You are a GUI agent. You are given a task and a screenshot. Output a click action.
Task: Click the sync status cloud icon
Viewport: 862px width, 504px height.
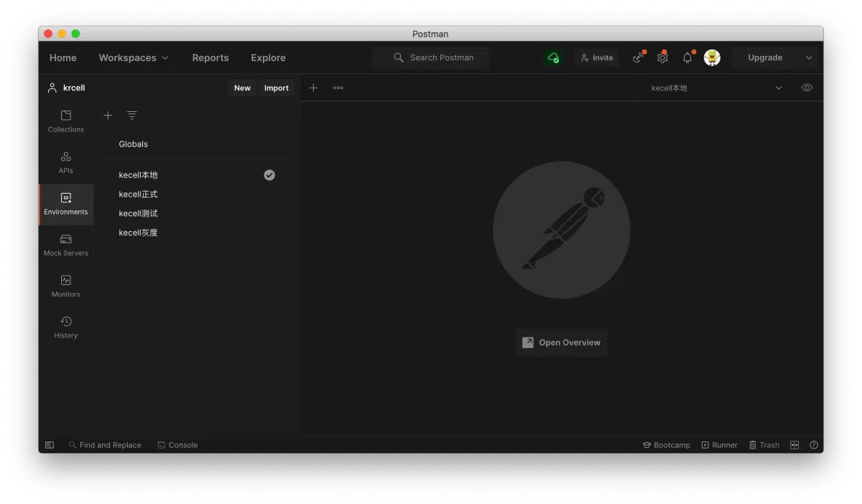tap(553, 58)
